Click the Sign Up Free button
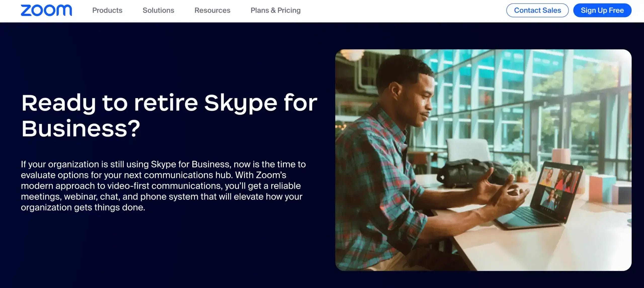The width and height of the screenshot is (644, 288). click(x=602, y=10)
